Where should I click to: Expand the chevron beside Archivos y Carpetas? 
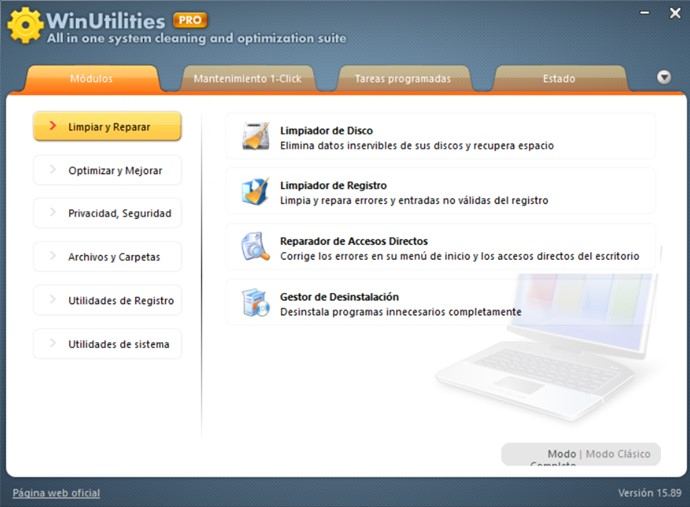[52, 256]
